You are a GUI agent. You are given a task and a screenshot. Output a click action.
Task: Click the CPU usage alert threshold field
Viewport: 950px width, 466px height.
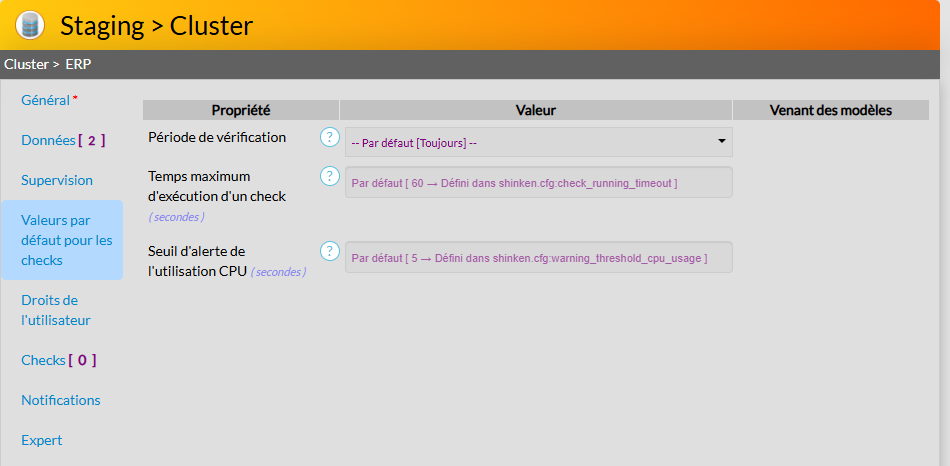coord(538,257)
